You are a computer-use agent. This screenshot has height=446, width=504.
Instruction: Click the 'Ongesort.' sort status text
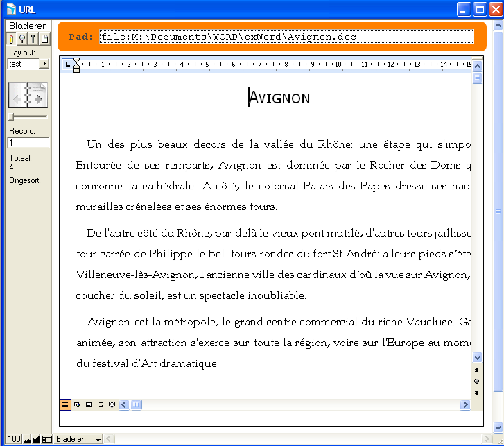(25, 180)
